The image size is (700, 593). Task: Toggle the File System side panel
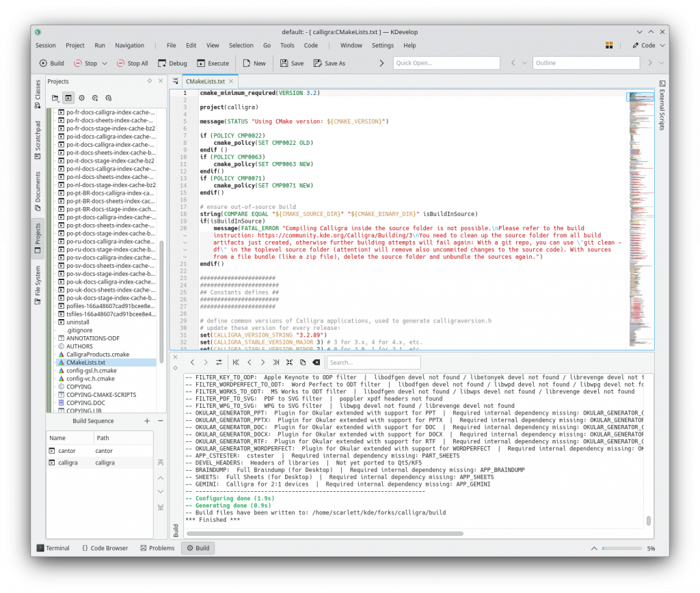tap(38, 286)
